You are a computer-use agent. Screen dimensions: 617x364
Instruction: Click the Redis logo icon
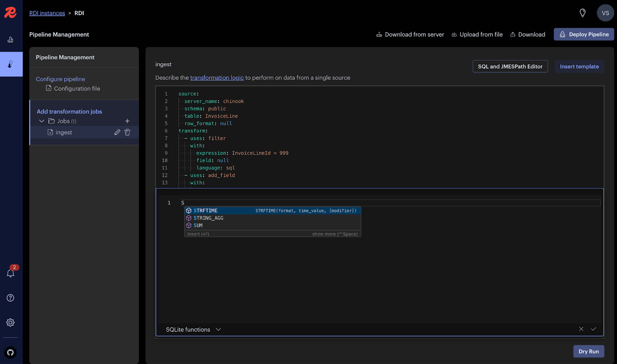click(x=10, y=12)
